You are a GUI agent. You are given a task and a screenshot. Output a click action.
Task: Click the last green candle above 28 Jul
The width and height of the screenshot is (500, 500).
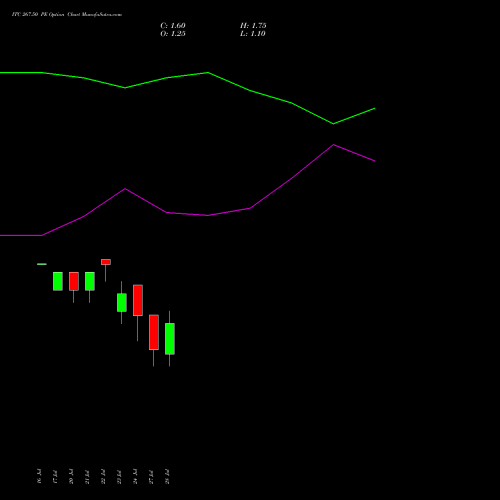pyautogui.click(x=170, y=339)
